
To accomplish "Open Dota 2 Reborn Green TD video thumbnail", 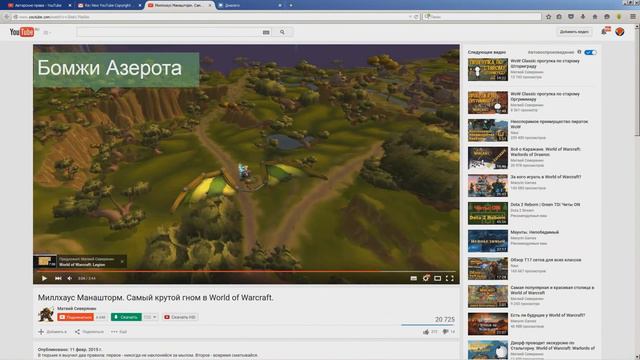I will tap(488, 213).
